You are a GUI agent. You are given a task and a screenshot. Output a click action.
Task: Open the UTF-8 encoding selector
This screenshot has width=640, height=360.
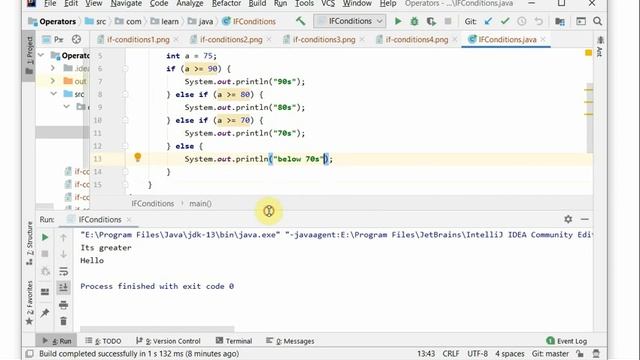tap(477, 353)
